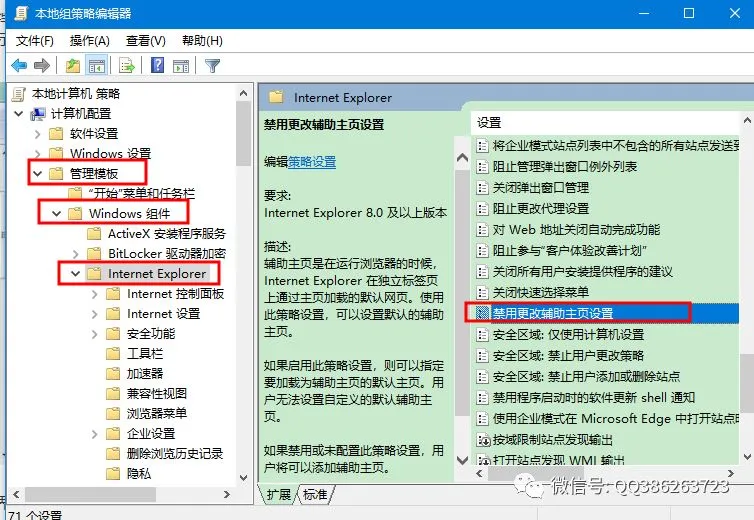This screenshot has height=520, width=754.
Task: Expand the 安全功能 node
Action: 94,334
